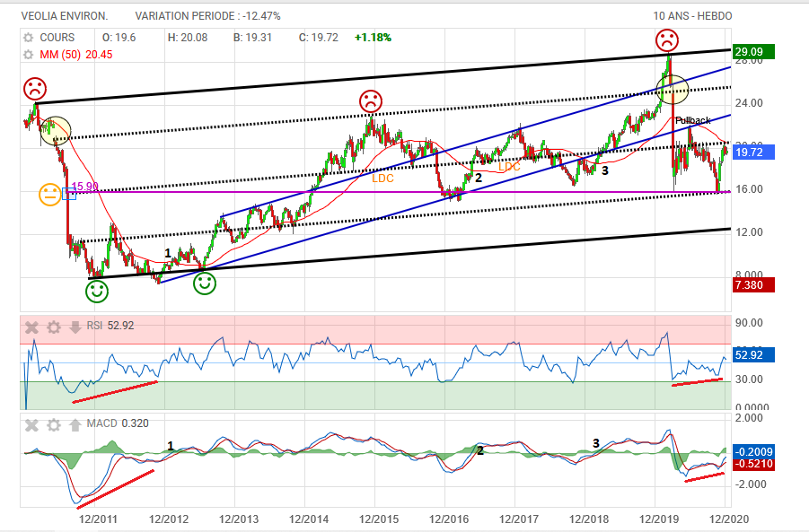Open settings gear next to COURS
This screenshot has width=809, height=532.
pos(29,38)
